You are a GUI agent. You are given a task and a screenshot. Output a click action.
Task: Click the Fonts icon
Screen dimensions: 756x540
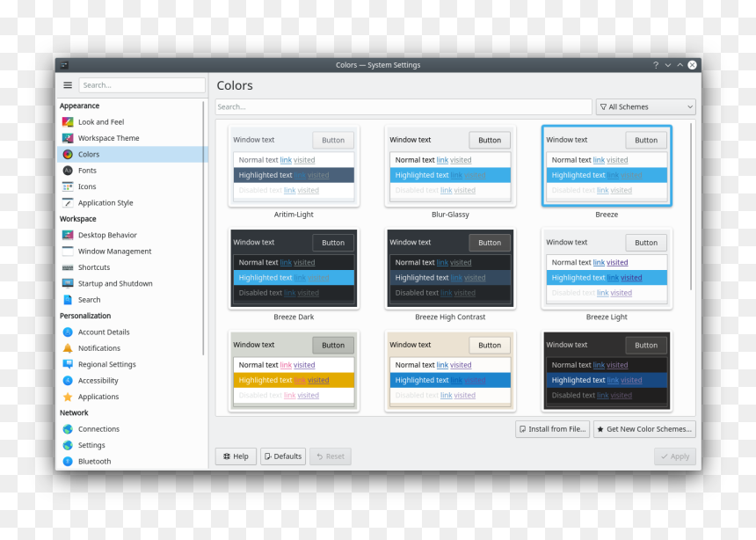[68, 171]
